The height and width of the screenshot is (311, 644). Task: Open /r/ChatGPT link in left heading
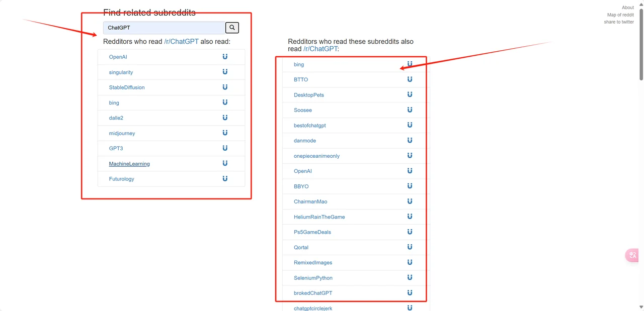[x=181, y=42]
